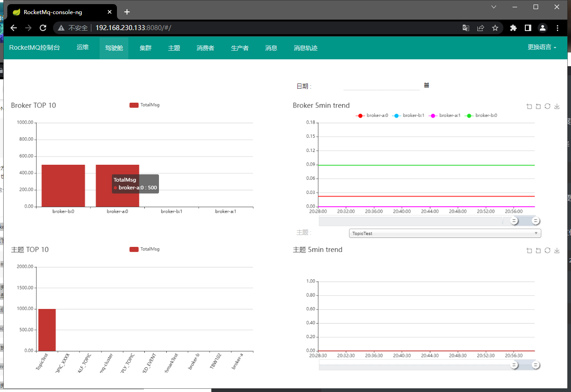The image size is (571, 392).
Task: Open a new browser tab with plus icon
Action: [x=127, y=12]
